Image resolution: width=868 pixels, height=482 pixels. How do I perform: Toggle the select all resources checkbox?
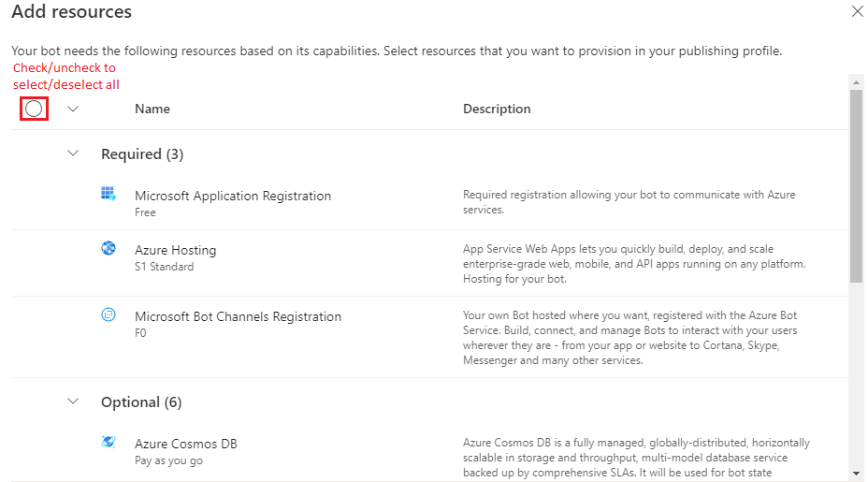(34, 109)
